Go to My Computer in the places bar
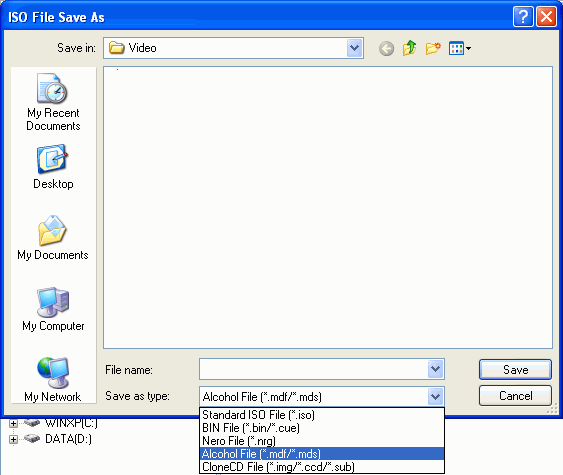 53,309
